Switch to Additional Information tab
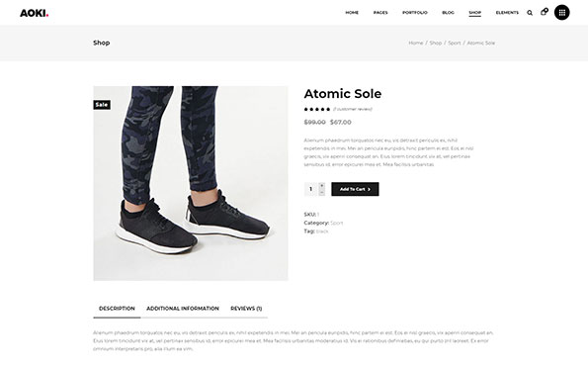The height and width of the screenshot is (371, 588). click(183, 309)
